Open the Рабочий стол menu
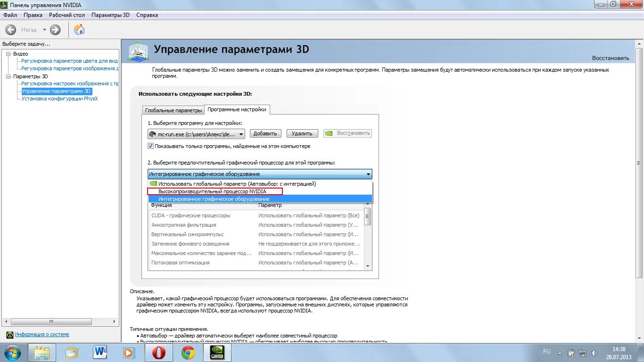This screenshot has height=362, width=644. pyautogui.click(x=67, y=15)
